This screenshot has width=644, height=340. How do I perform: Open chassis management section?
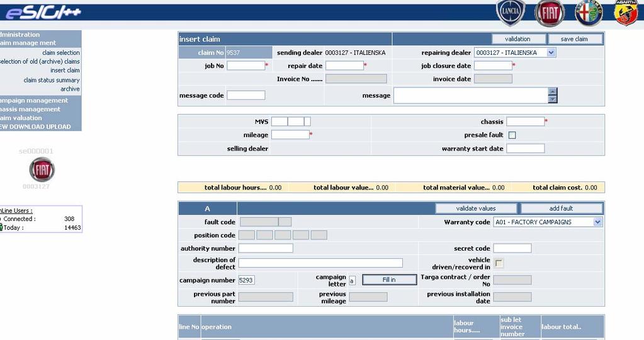tap(30, 109)
